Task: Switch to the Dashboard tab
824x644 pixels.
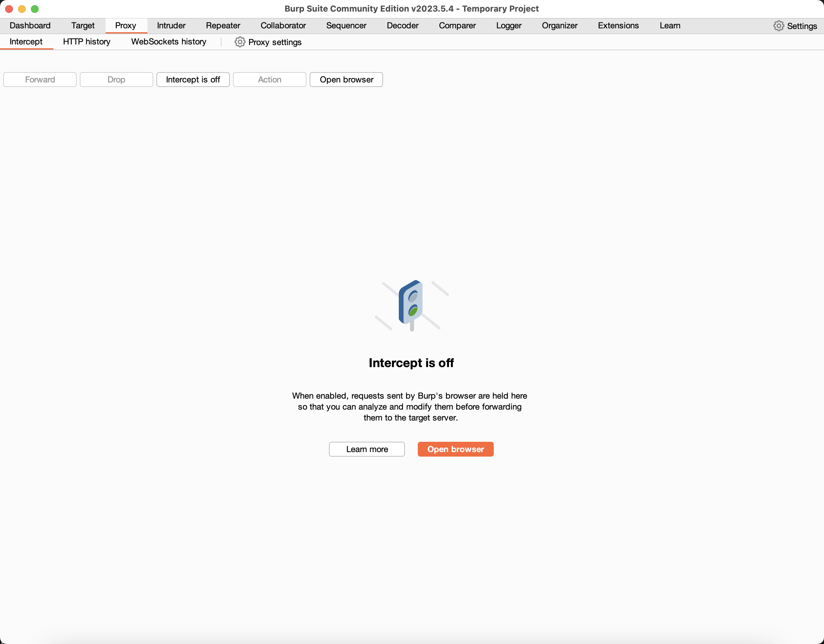Action: 30,26
